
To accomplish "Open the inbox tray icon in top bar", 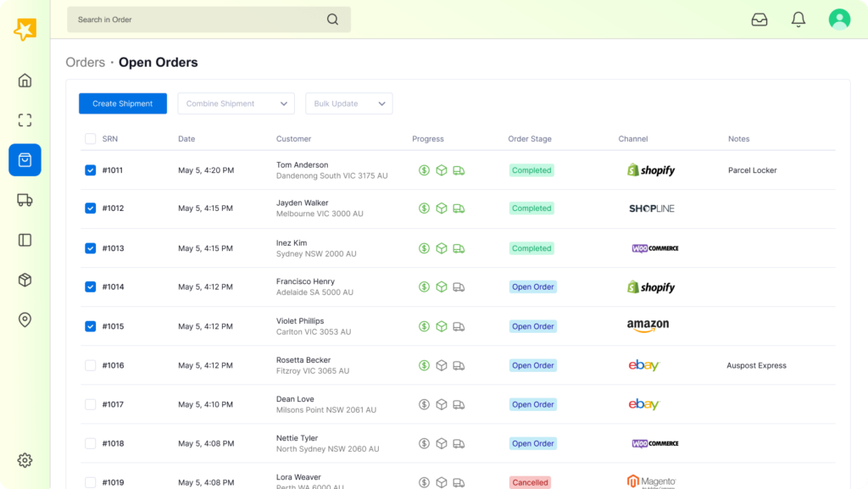I will point(759,19).
